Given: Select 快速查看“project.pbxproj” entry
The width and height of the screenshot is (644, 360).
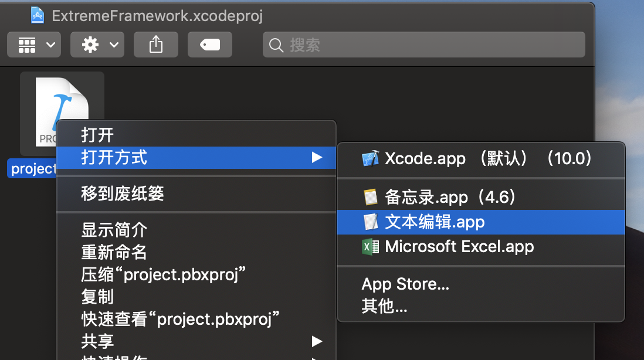Looking at the screenshot, I should click(196, 319).
